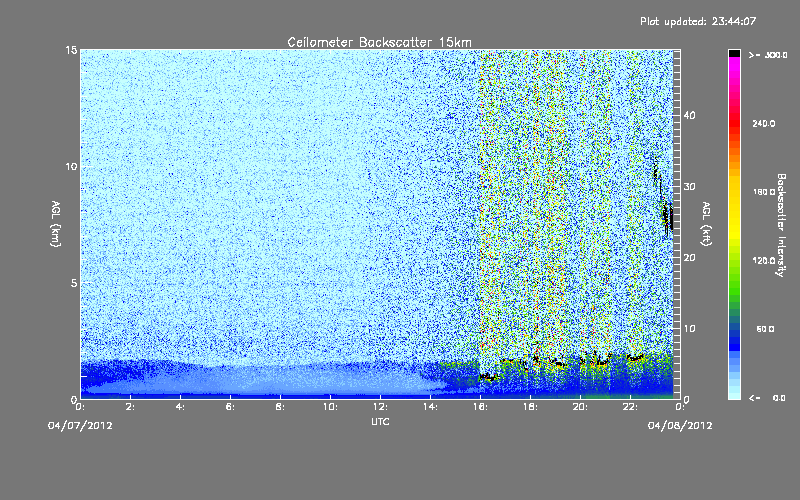Click the colorbar maximum label '>= 300.0'

point(768,55)
